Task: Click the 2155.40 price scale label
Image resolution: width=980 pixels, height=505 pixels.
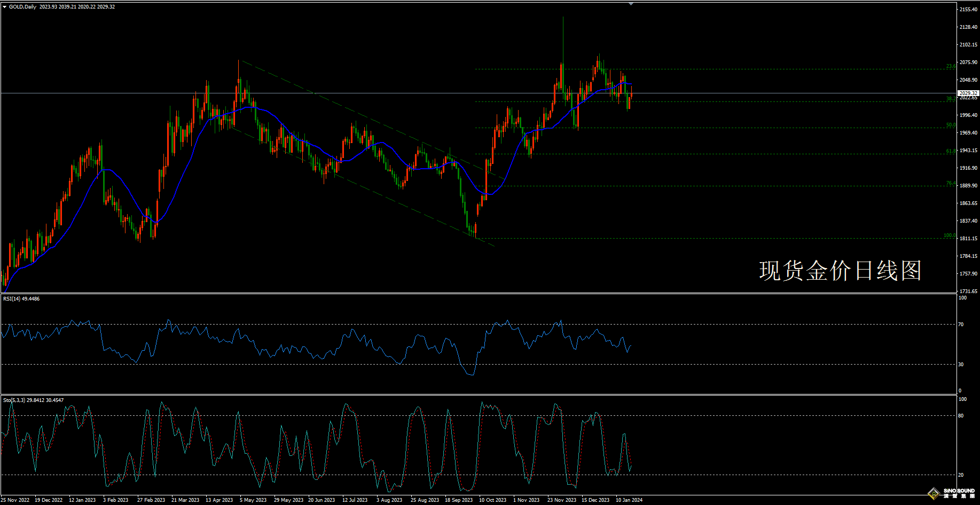Action: click(968, 10)
